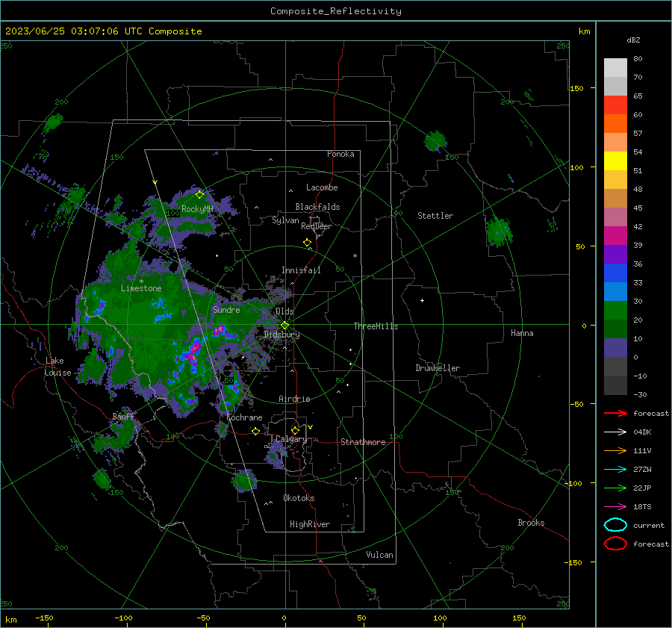
Task: Click the Sundre label on map
Action: coord(226,309)
